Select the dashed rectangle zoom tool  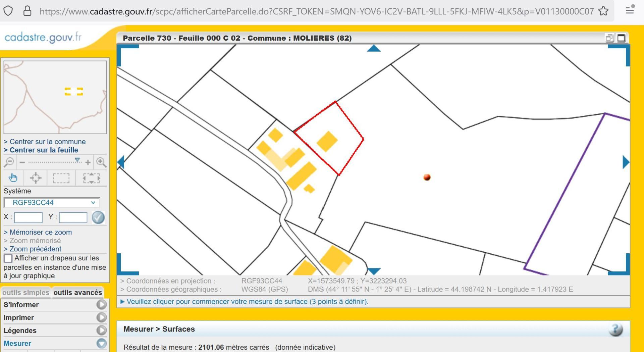coord(61,178)
